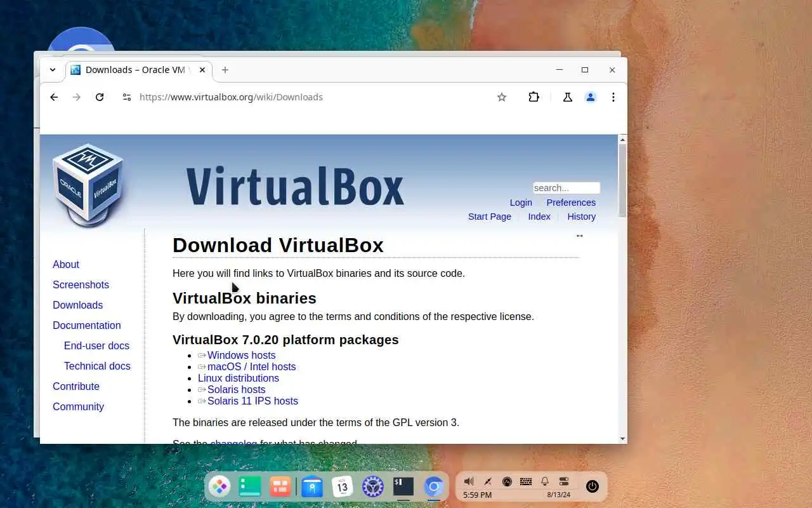Click the page's vertical scrollbar thumb

point(622,180)
